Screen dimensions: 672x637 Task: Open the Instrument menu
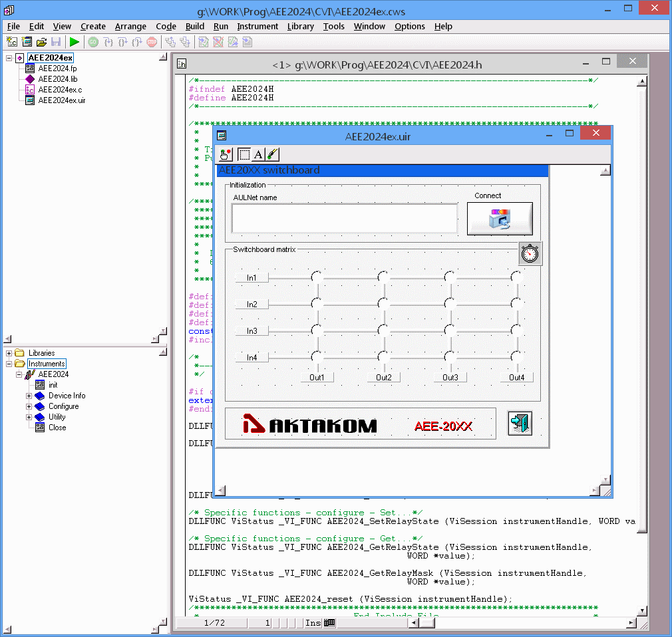tap(257, 27)
